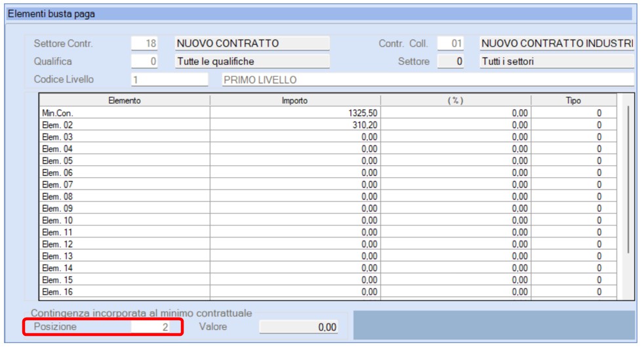Click the Importo cell of Elem. 03

[295, 136]
